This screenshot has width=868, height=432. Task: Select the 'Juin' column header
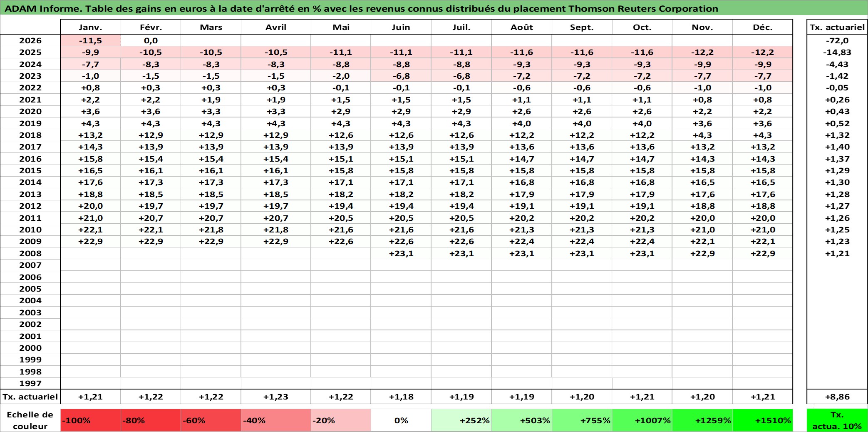coord(401,27)
